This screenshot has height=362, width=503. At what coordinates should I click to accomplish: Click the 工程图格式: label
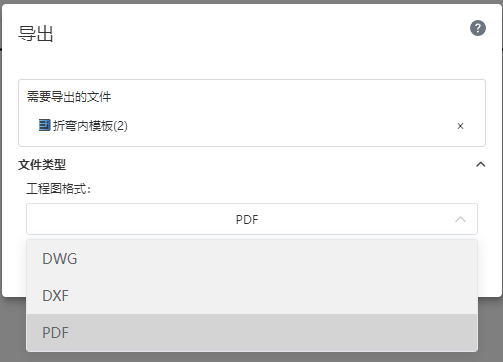click(59, 189)
